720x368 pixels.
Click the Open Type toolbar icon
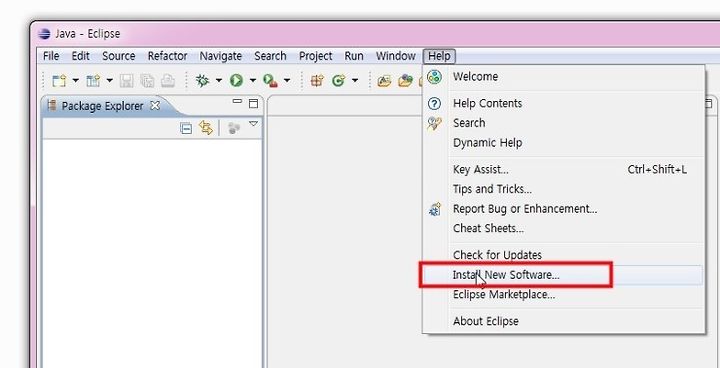pos(384,81)
